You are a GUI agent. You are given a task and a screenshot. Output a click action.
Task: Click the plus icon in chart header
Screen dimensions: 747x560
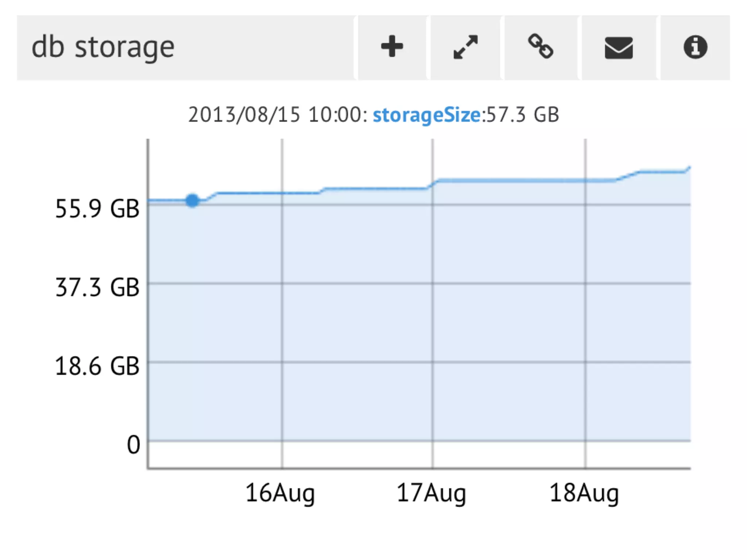392,47
